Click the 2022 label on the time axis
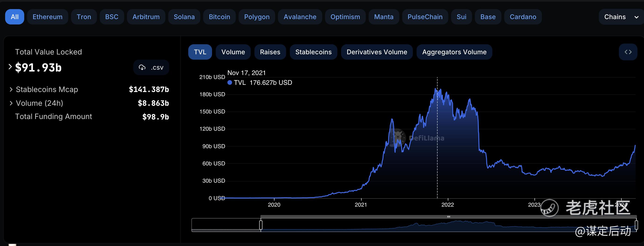Image resolution: width=644 pixels, height=246 pixels. click(x=448, y=205)
